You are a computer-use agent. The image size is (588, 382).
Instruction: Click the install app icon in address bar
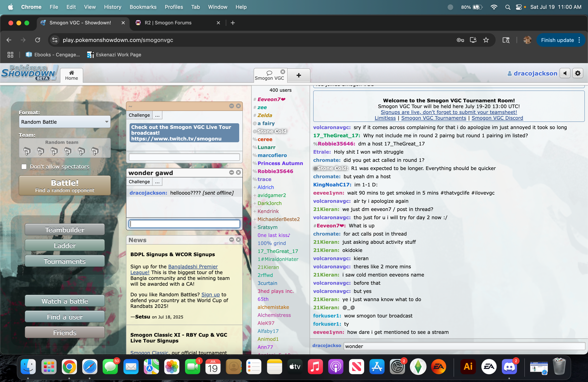(473, 40)
